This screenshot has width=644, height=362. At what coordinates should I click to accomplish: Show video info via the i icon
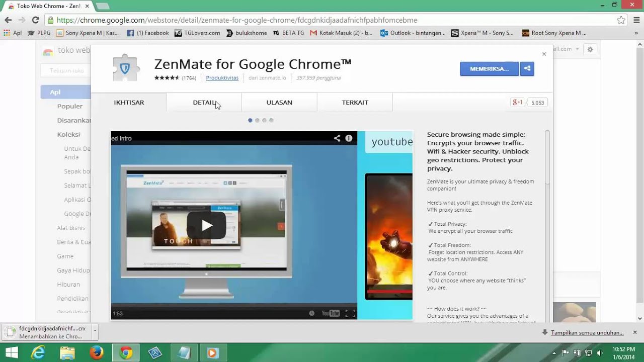click(x=349, y=138)
